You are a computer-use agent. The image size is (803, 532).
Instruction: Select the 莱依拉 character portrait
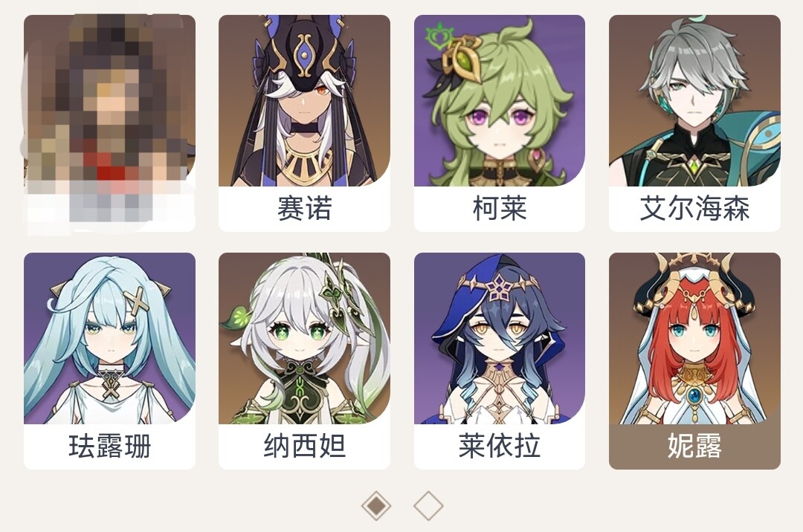(x=500, y=338)
